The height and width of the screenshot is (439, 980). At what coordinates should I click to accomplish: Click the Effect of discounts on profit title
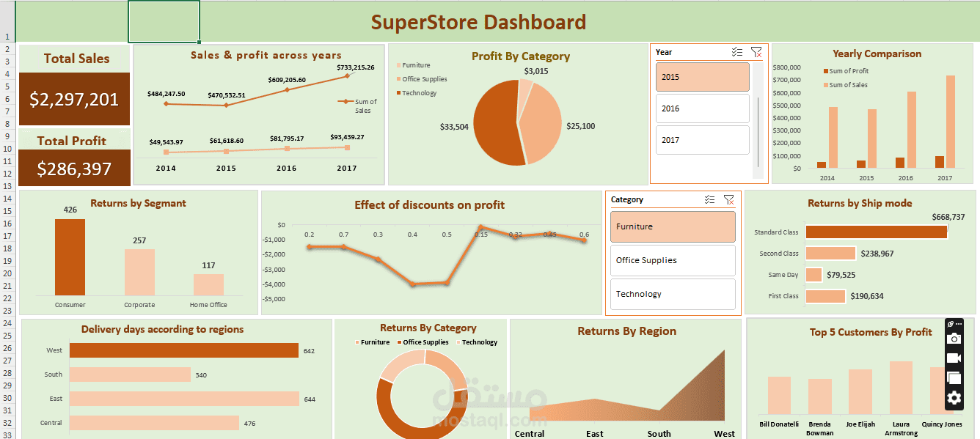(x=429, y=204)
